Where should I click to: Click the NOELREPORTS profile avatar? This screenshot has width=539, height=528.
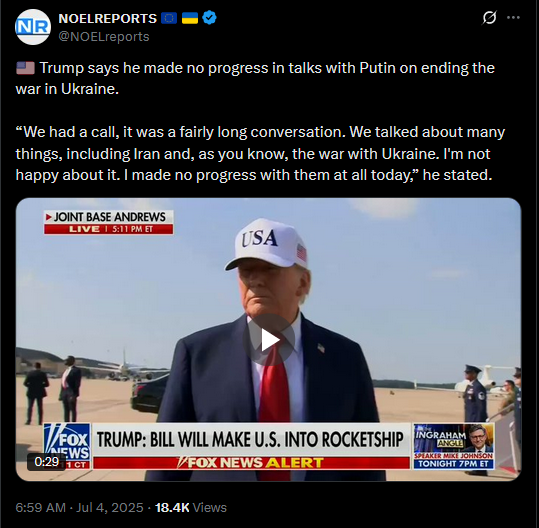33,27
